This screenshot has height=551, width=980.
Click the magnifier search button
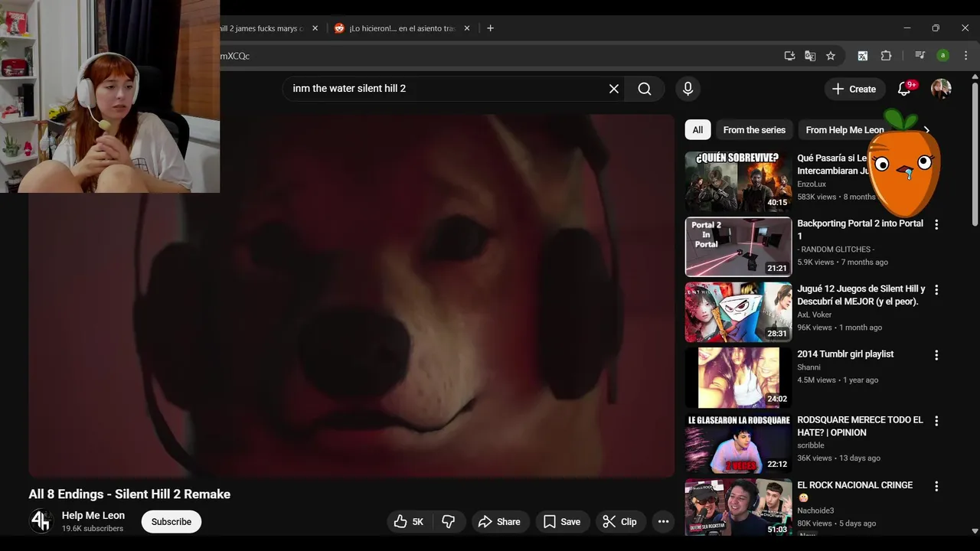645,89
